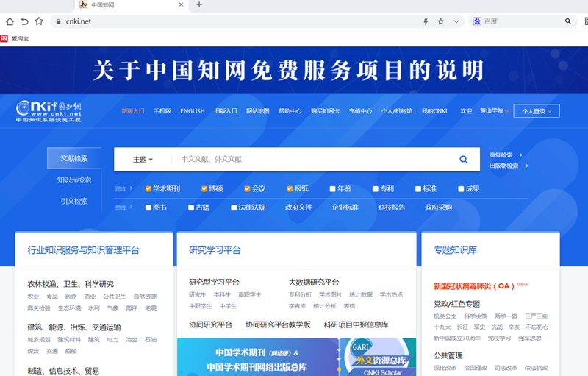
Task: Click the CNKI logo
Action: [x=49, y=111]
